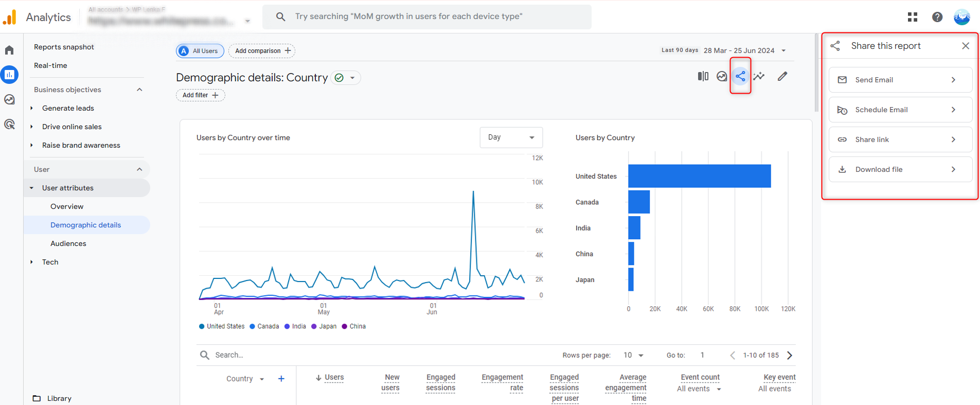Select the All Users comparison chip
The width and height of the screenshot is (980, 405).
pyautogui.click(x=200, y=50)
